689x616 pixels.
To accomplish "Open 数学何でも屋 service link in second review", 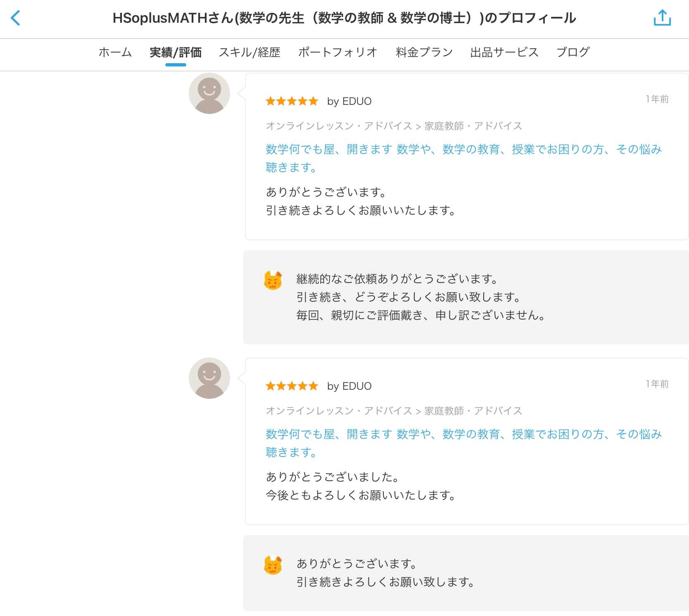I will (463, 443).
